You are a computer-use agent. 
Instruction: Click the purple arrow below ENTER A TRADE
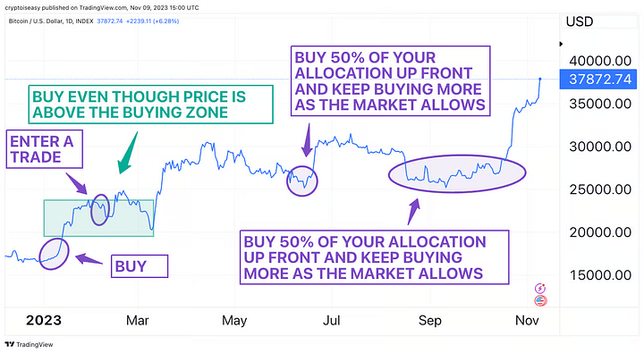click(x=76, y=183)
